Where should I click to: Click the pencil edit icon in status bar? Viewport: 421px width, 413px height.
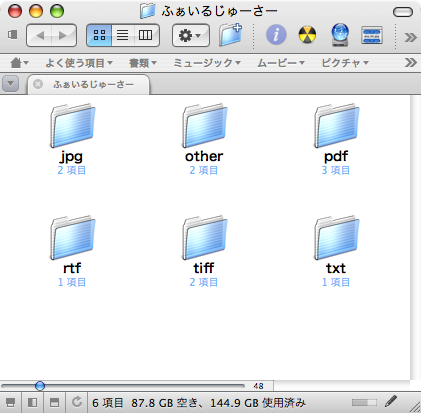pos(390,402)
